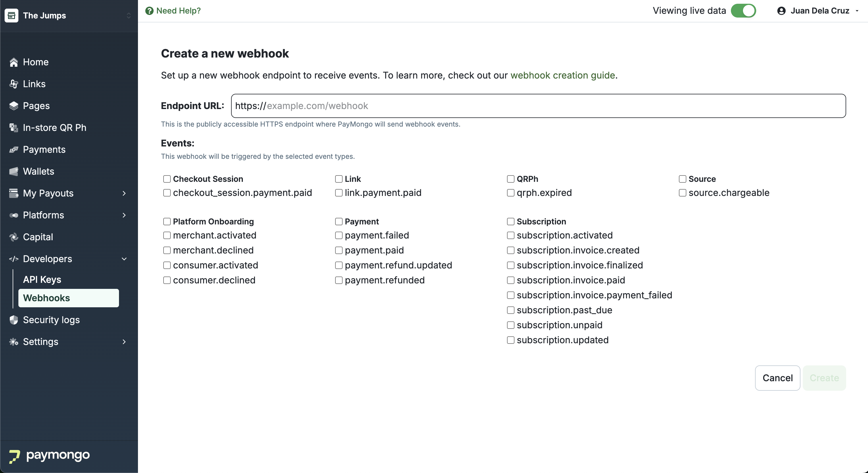Screen dimensions: 868x473
Task: Click the Developers code brackets icon
Action: tap(14, 259)
